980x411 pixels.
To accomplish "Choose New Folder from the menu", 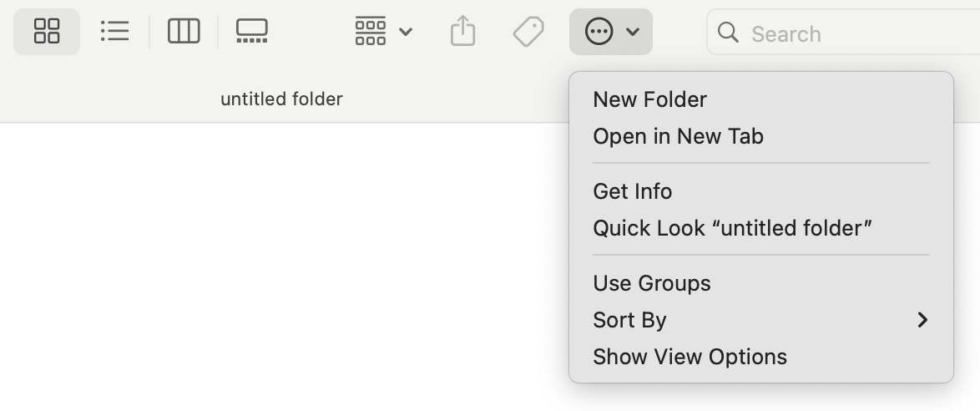I will tap(649, 99).
